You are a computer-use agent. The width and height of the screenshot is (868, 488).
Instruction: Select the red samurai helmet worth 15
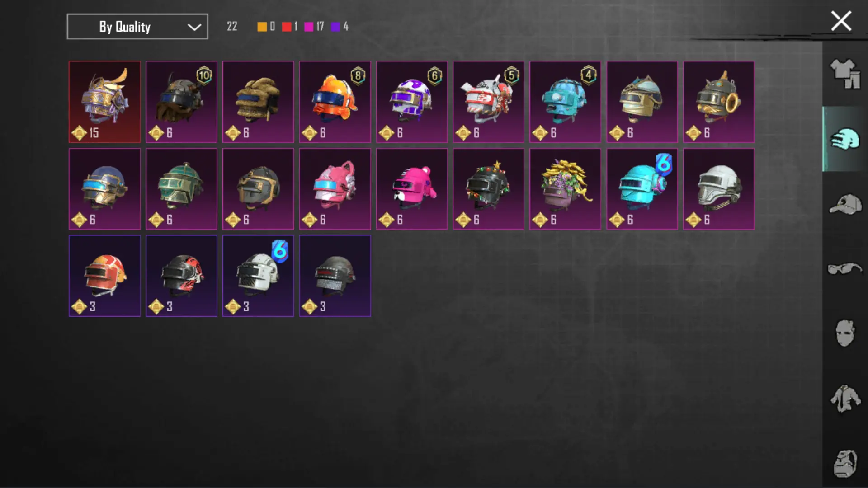coord(104,102)
